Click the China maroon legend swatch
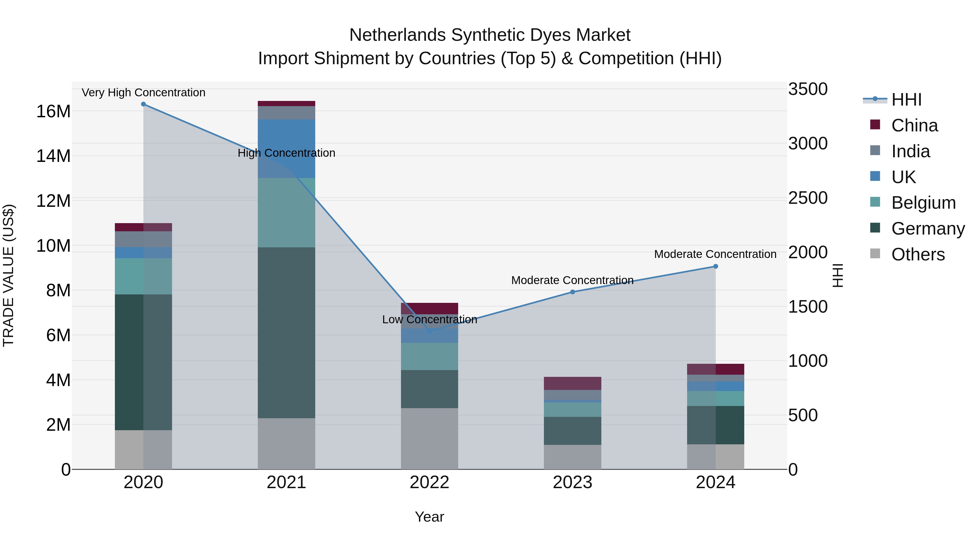The width and height of the screenshot is (980, 551). (x=875, y=124)
